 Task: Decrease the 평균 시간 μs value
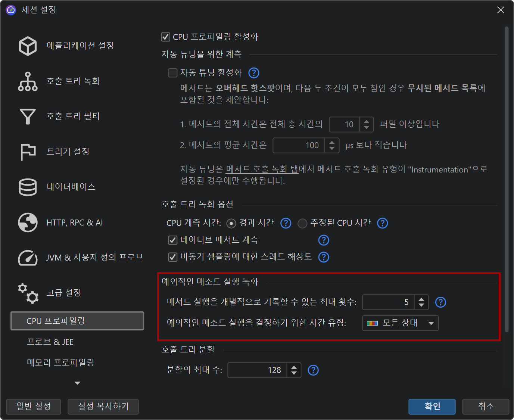click(332, 149)
